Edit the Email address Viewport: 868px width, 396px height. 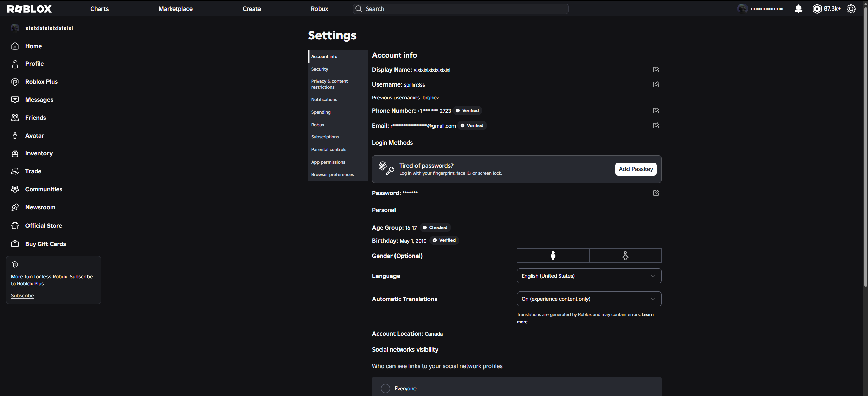656,126
